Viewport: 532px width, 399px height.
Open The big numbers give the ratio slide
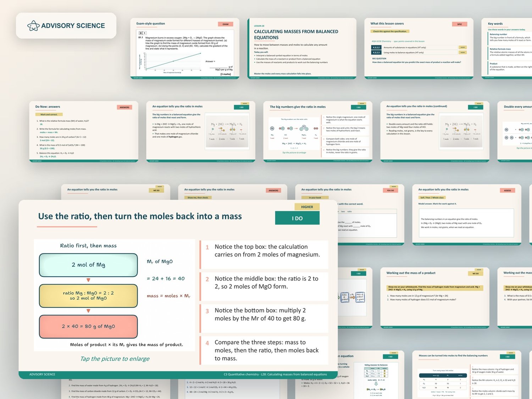pyautogui.click(x=318, y=132)
